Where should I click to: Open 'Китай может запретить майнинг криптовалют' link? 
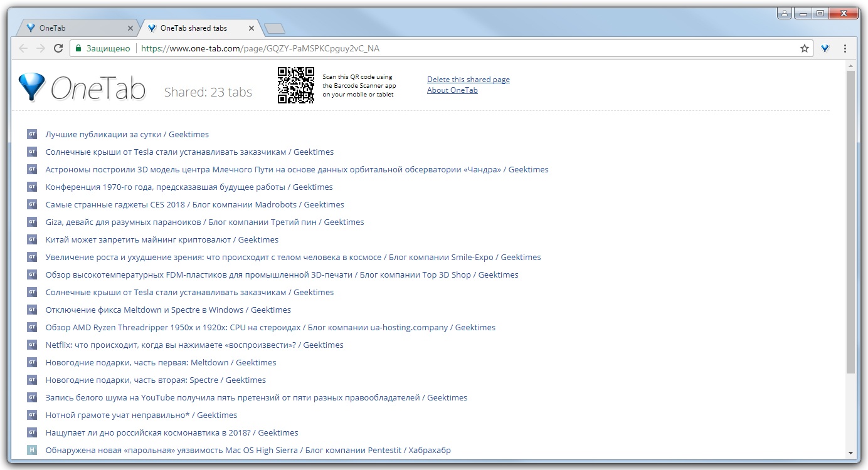(162, 239)
